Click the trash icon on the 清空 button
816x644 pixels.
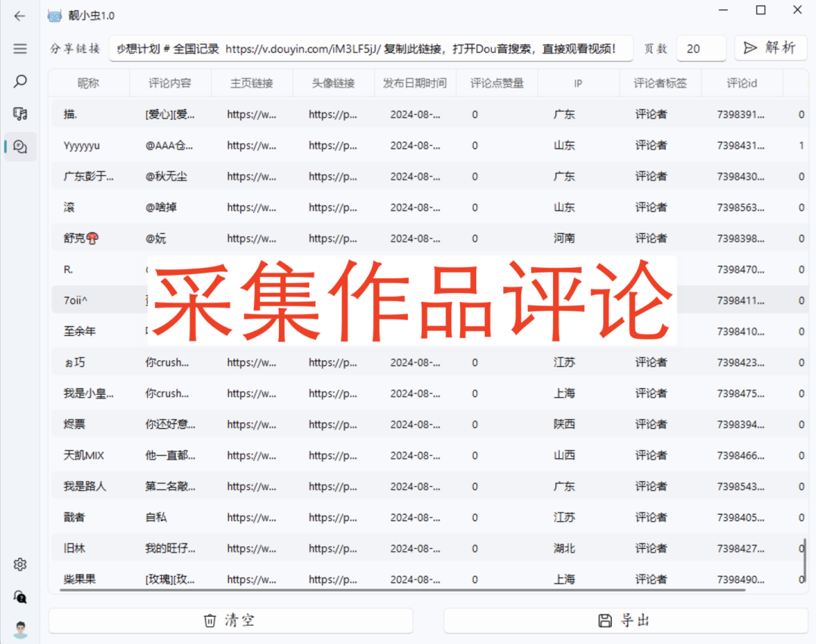pos(210,620)
